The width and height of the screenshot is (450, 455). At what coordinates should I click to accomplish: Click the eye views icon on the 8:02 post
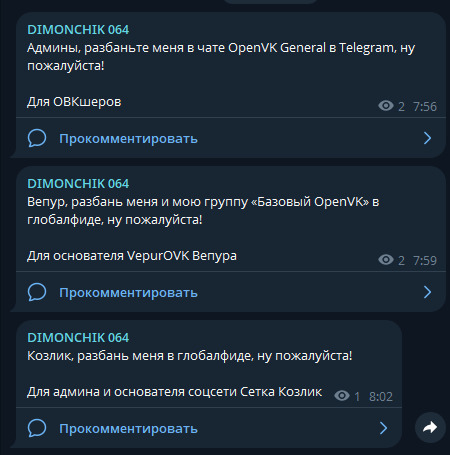(x=342, y=396)
